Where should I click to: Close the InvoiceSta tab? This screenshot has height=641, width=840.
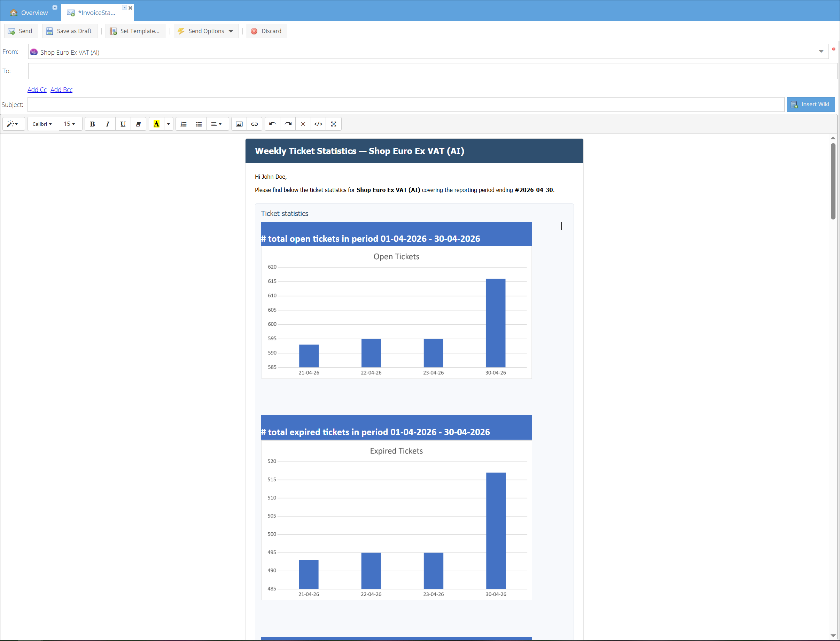(x=130, y=8)
